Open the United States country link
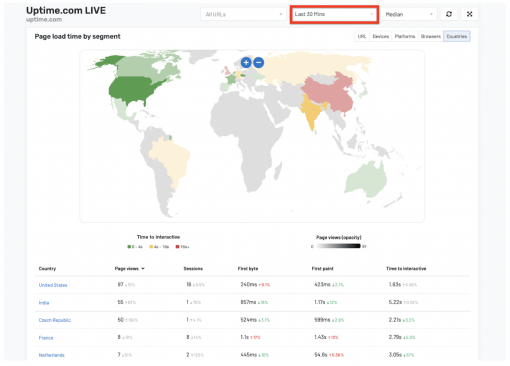The image size is (510, 366). click(x=53, y=285)
